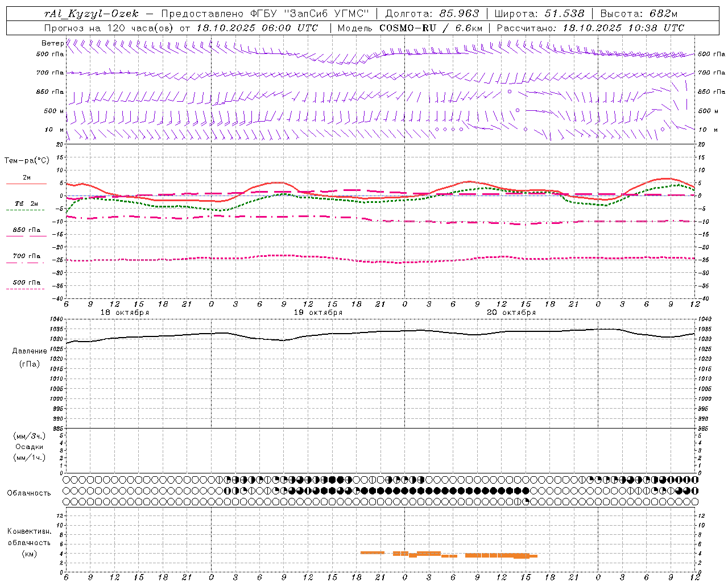
Task: Select the Долгота: 85.963 field
Action: (432, 14)
